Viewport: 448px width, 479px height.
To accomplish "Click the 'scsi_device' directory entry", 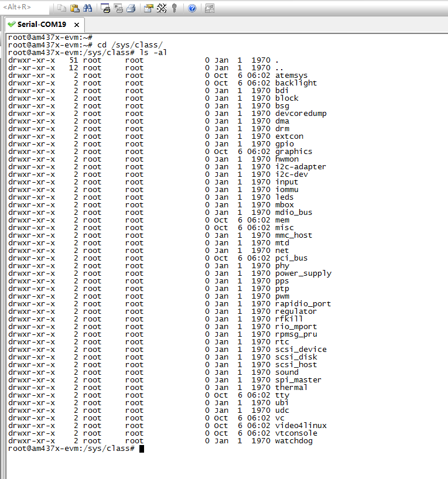I will click(300, 350).
